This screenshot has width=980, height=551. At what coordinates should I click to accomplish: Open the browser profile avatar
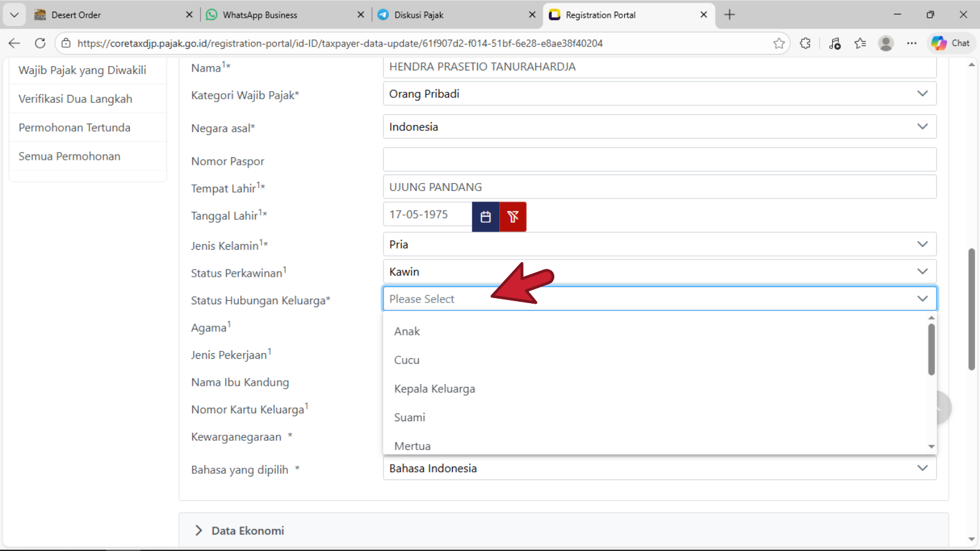pos(886,43)
